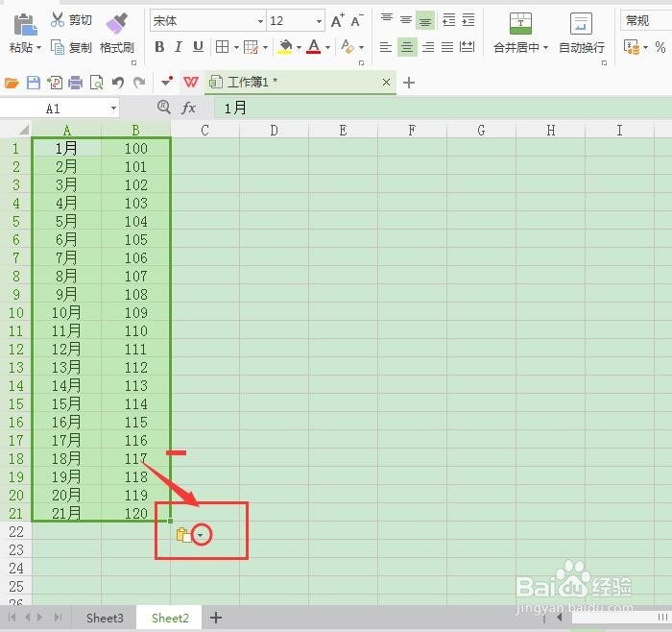Click the Copy button
This screenshot has height=632, width=672.
point(71,47)
